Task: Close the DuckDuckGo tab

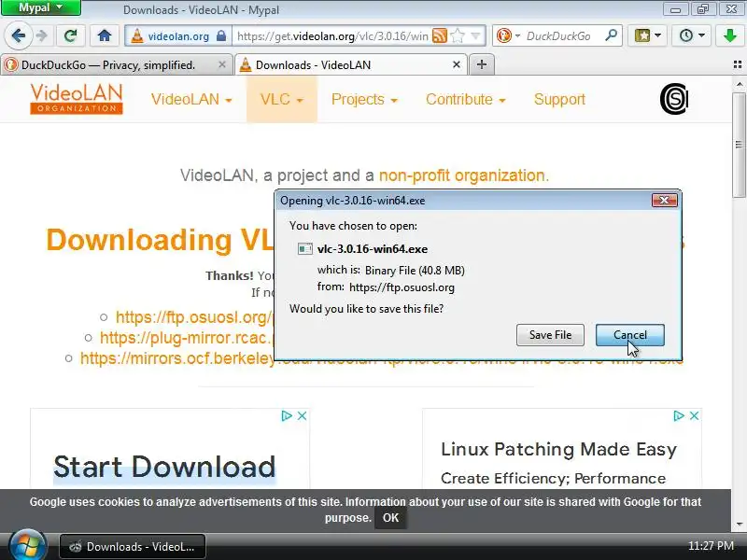Action: [x=221, y=64]
